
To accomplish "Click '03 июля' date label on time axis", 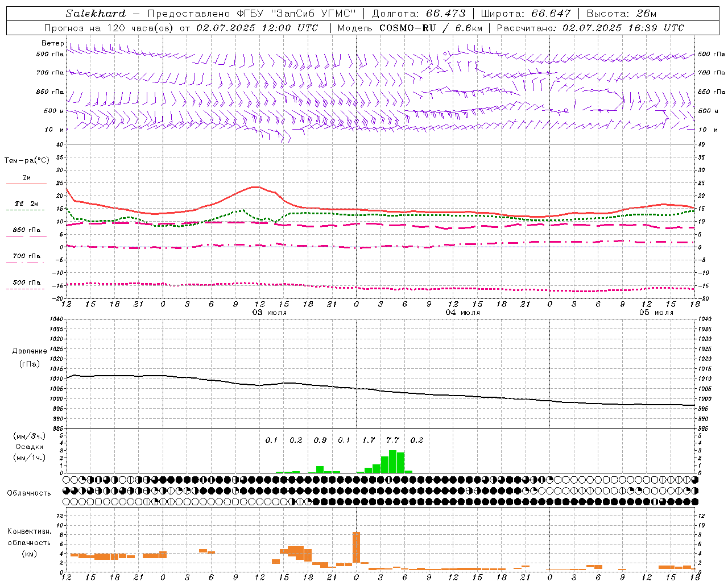I will (270, 313).
